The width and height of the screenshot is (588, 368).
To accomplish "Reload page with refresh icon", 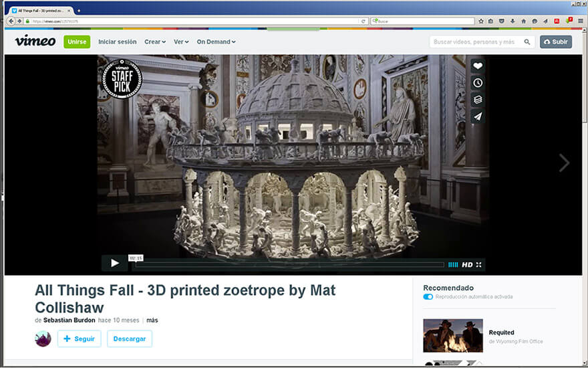I will [363, 21].
